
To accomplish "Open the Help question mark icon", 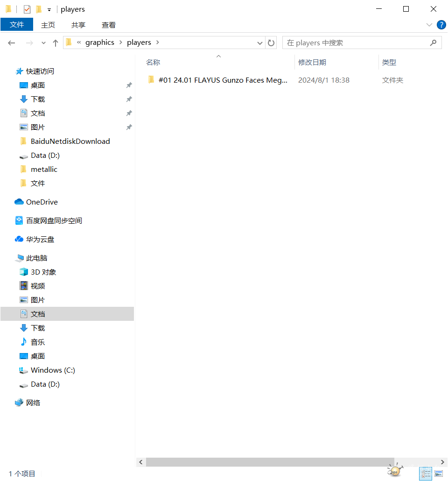I will click(x=441, y=25).
